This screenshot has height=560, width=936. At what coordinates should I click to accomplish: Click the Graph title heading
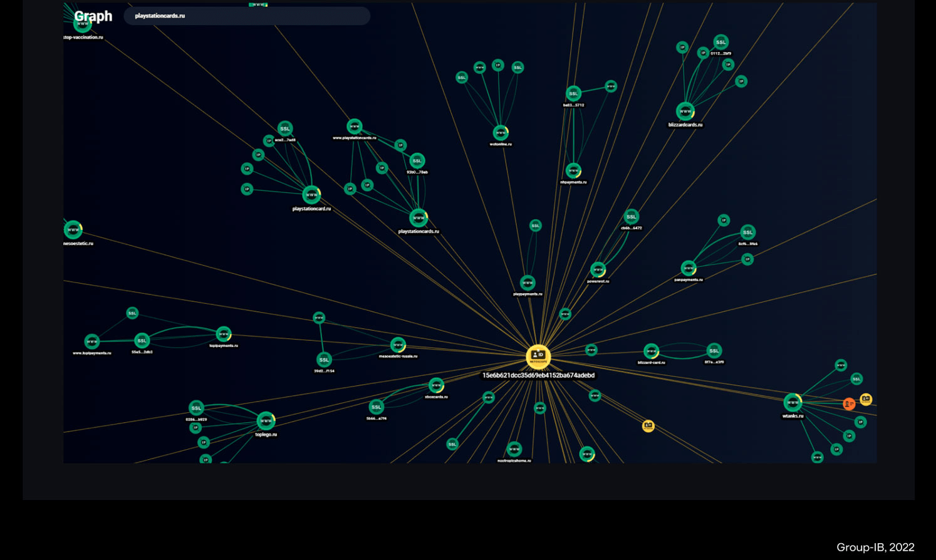coord(93,16)
